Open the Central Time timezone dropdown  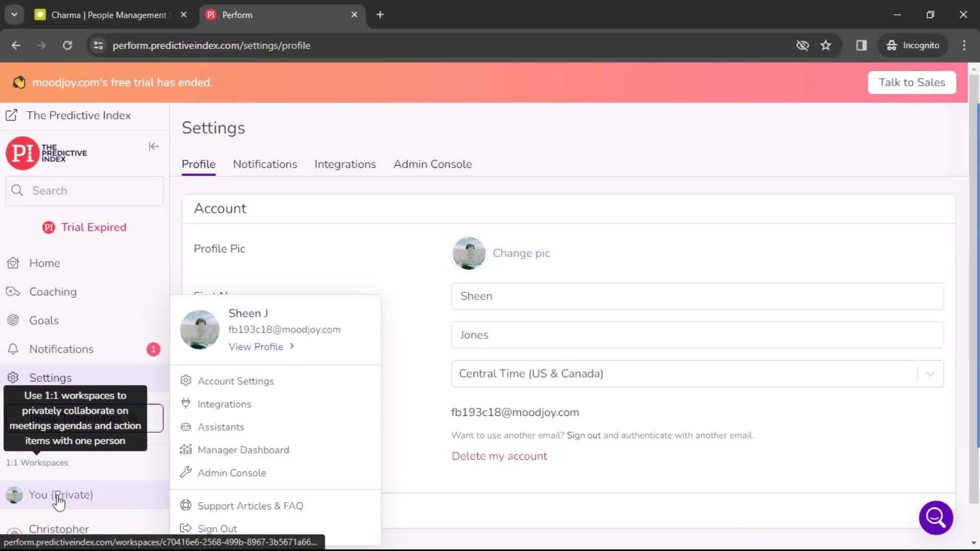point(697,374)
